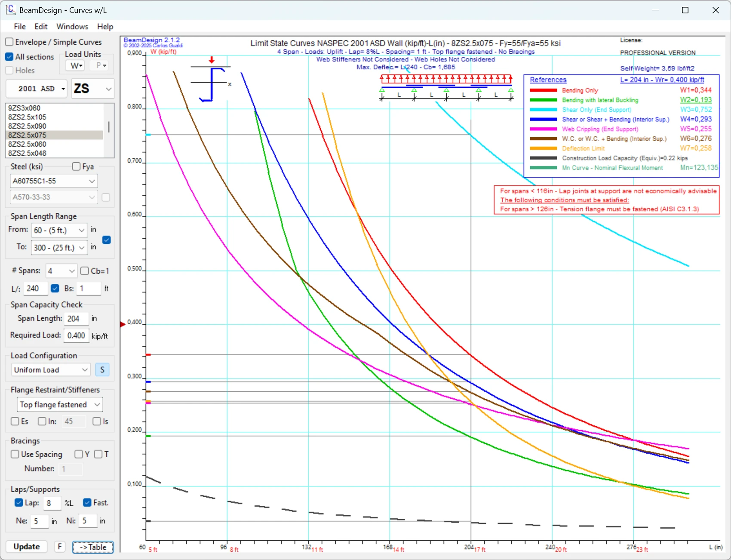The width and height of the screenshot is (731, 560).
Task: Click the Required Load input field
Action: click(76, 335)
